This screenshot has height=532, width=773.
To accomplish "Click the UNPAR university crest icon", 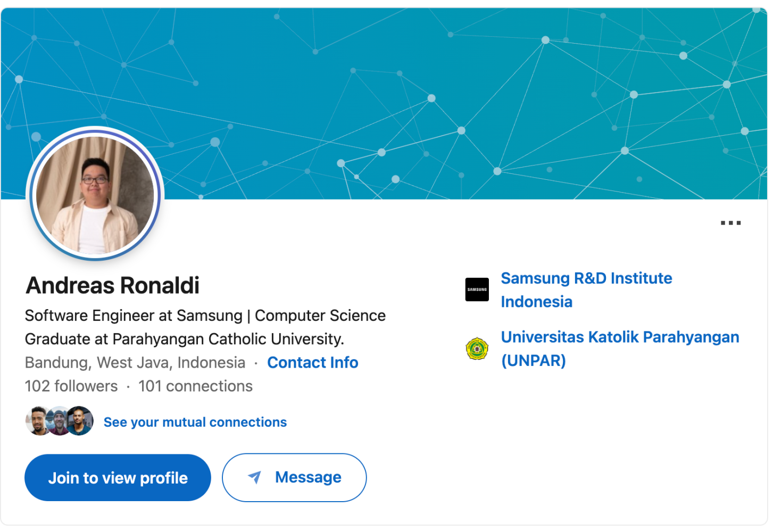I will click(x=477, y=348).
